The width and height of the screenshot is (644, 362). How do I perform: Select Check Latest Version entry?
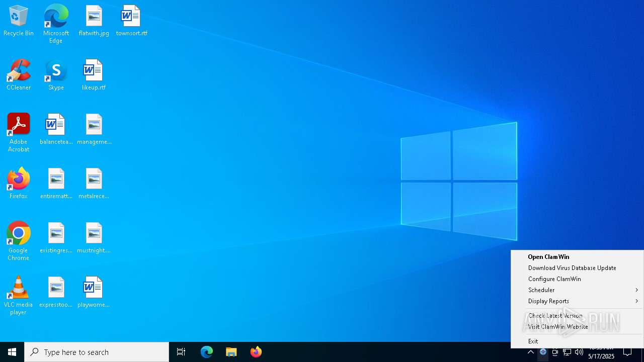[x=577, y=316]
